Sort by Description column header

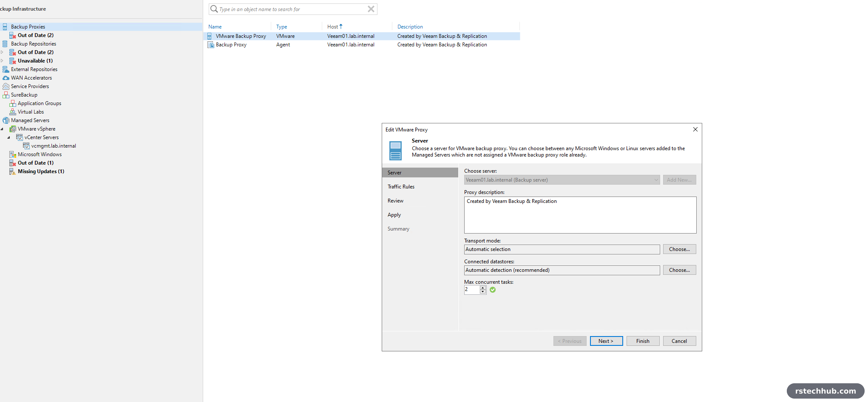tap(410, 27)
